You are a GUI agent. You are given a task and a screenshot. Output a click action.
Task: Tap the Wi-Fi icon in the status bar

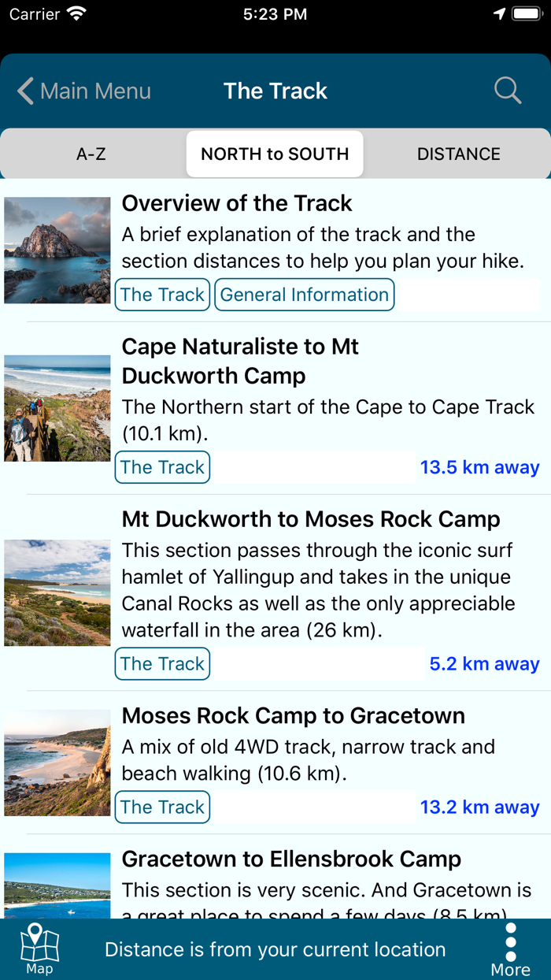[76, 13]
